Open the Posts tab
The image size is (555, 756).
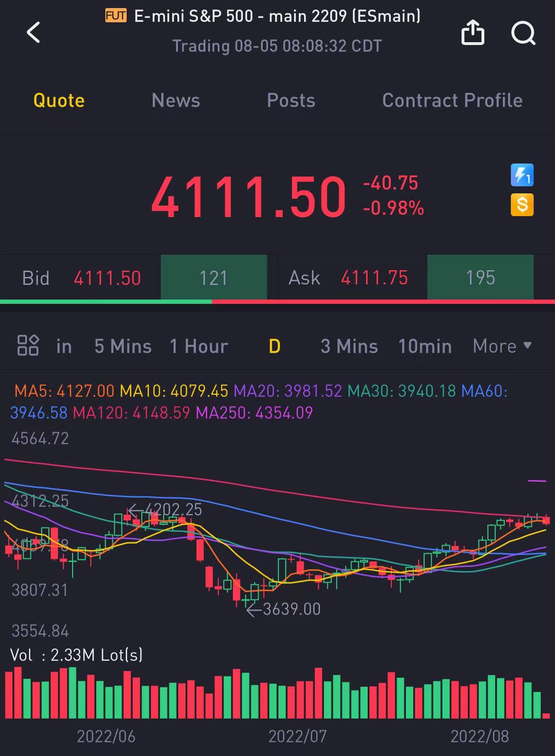[291, 100]
